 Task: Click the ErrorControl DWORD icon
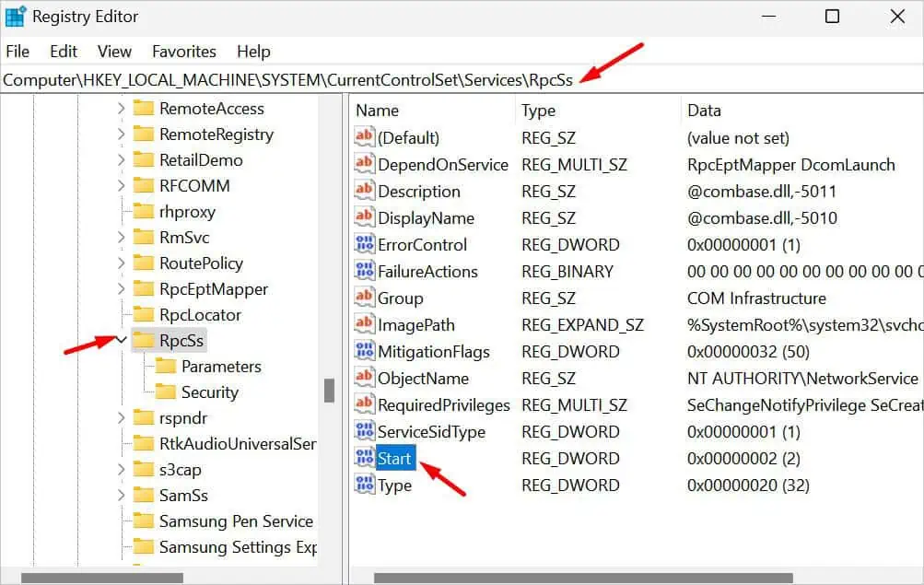point(365,244)
